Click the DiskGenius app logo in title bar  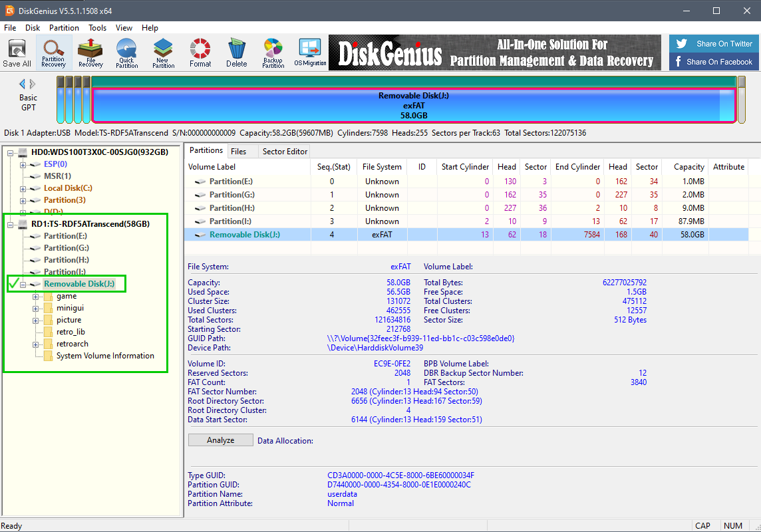tap(9, 10)
